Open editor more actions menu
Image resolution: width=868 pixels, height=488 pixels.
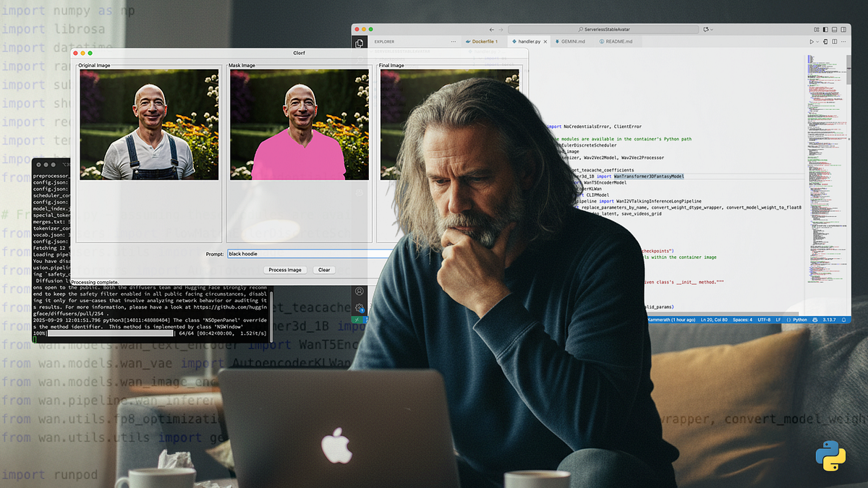tap(843, 42)
